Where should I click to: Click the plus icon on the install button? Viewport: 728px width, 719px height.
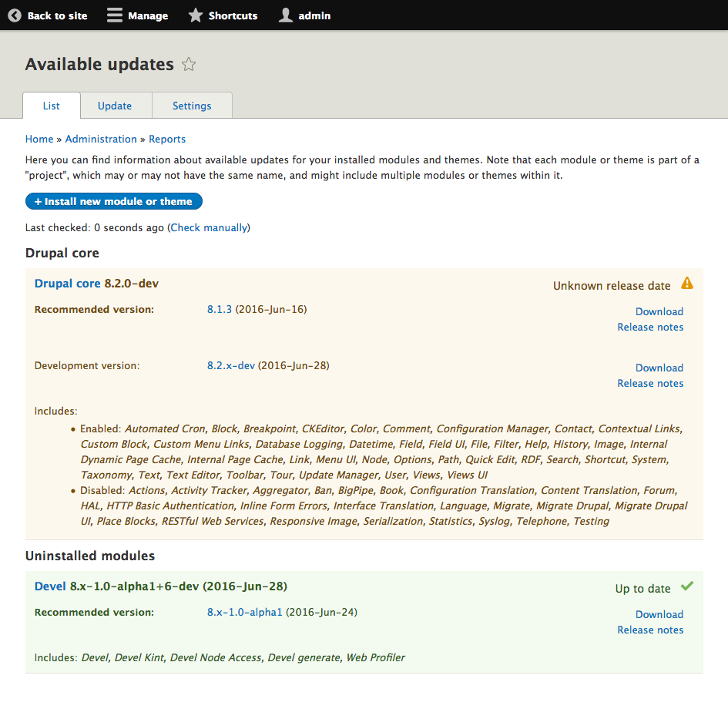click(x=38, y=201)
